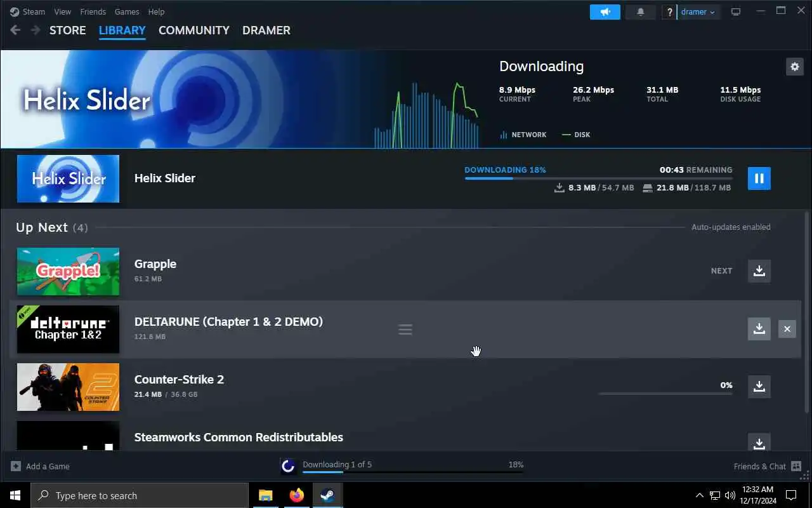This screenshot has height=508, width=812.
Task: Click Steamworks Common Redistributables title
Action: coord(239,437)
